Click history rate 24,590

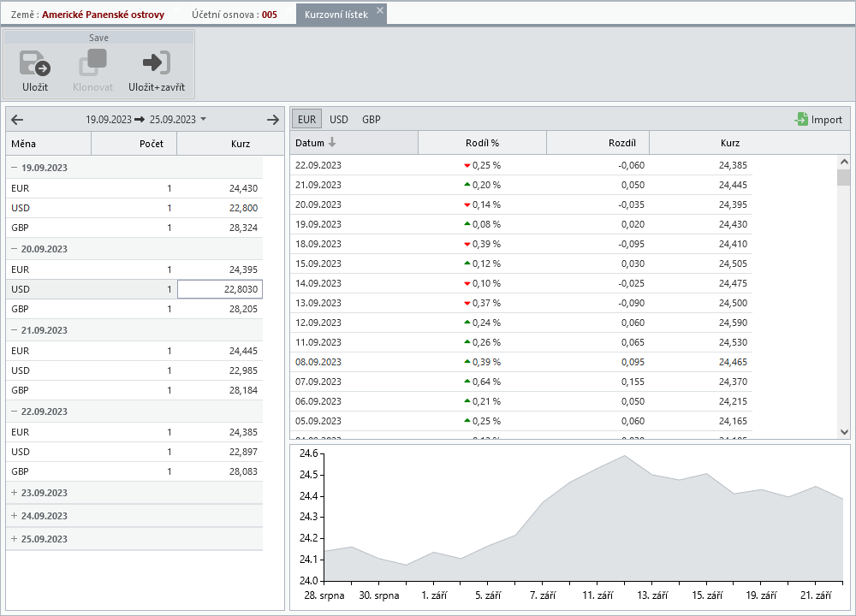pyautogui.click(x=734, y=323)
